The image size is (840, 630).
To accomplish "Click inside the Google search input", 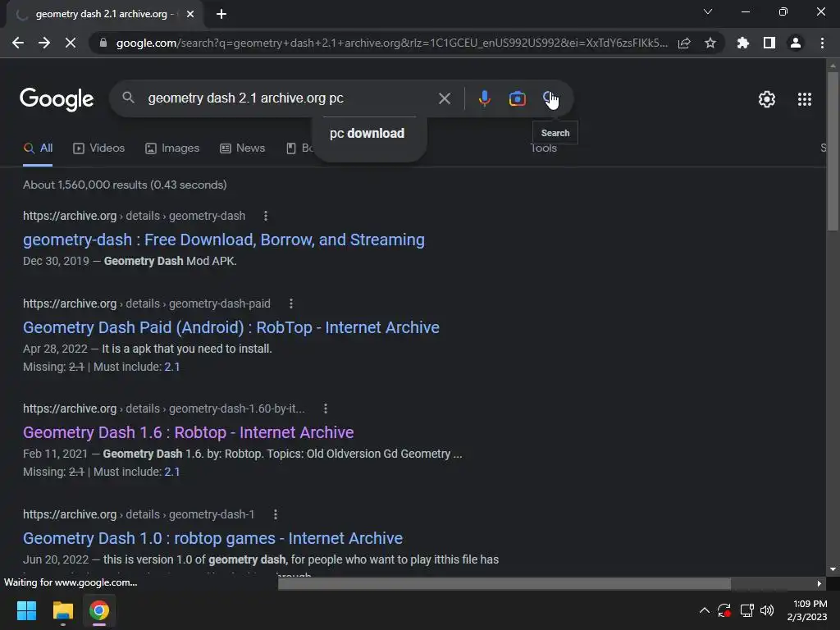I will pos(286,98).
